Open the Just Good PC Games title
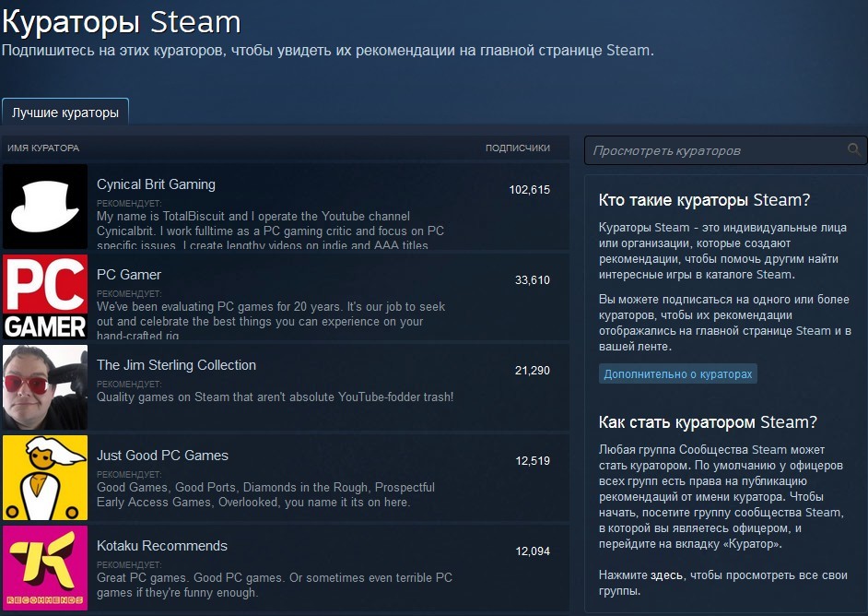Viewport: 868px width, 616px height. click(x=163, y=456)
